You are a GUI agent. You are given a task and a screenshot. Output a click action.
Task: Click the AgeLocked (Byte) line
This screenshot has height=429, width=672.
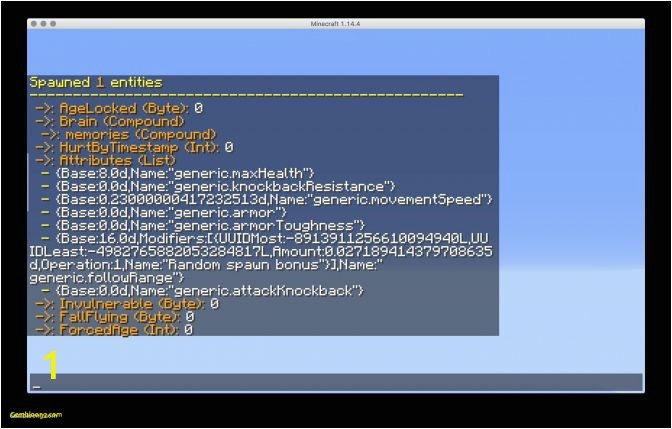[x=119, y=108]
